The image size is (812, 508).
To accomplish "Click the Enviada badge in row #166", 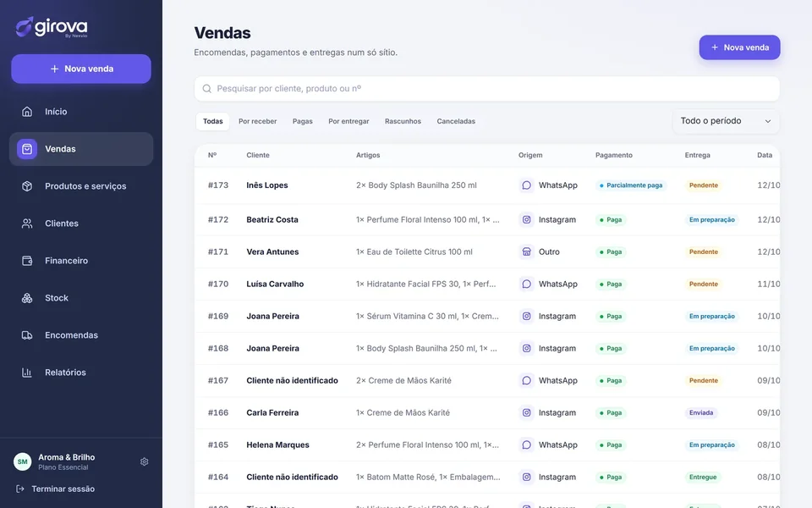I will 701,412.
